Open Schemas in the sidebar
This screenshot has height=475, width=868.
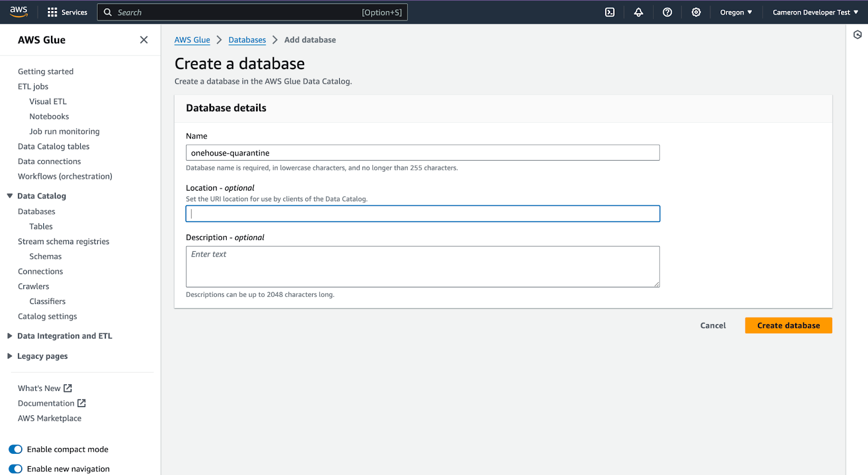46,256
